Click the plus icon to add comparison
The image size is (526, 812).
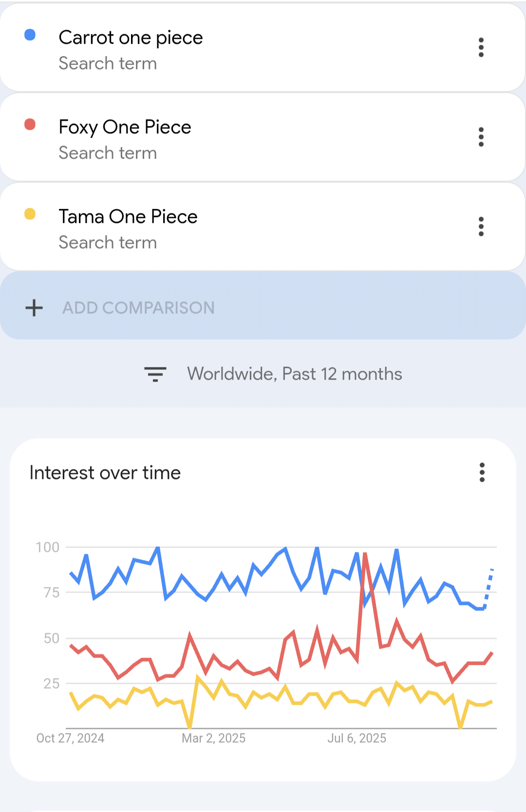point(34,308)
